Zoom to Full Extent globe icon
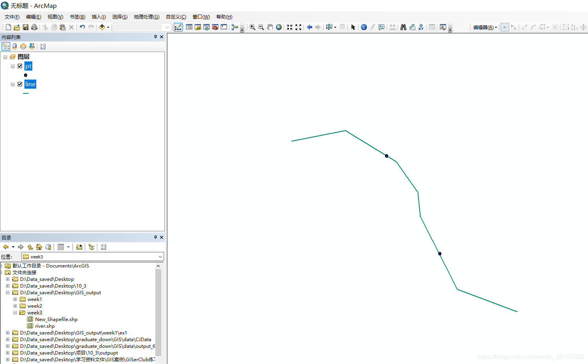Image resolution: width=588 pixels, height=364 pixels. click(279, 27)
